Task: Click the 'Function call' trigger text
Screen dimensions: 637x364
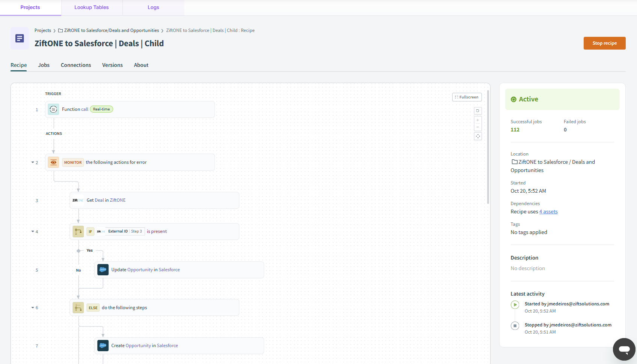Action: (x=75, y=109)
